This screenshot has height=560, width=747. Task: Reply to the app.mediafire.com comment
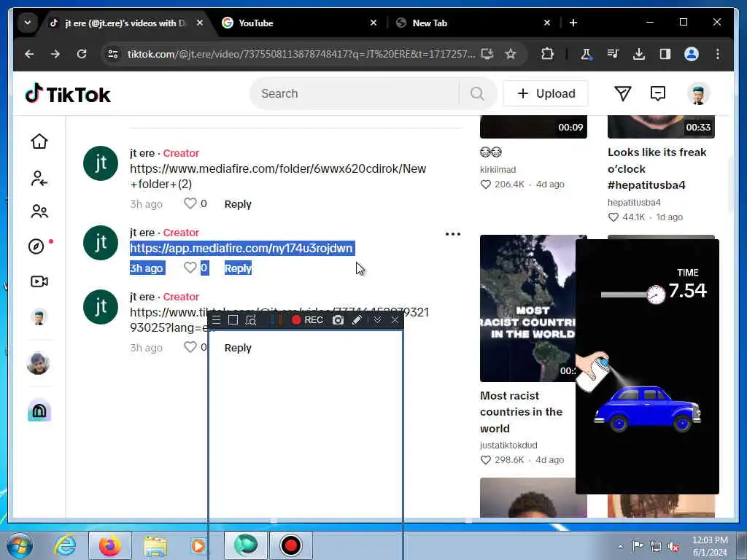point(238,268)
